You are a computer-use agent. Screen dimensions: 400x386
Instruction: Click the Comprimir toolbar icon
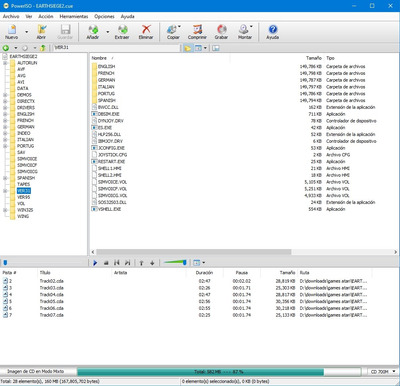pyautogui.click(x=197, y=30)
